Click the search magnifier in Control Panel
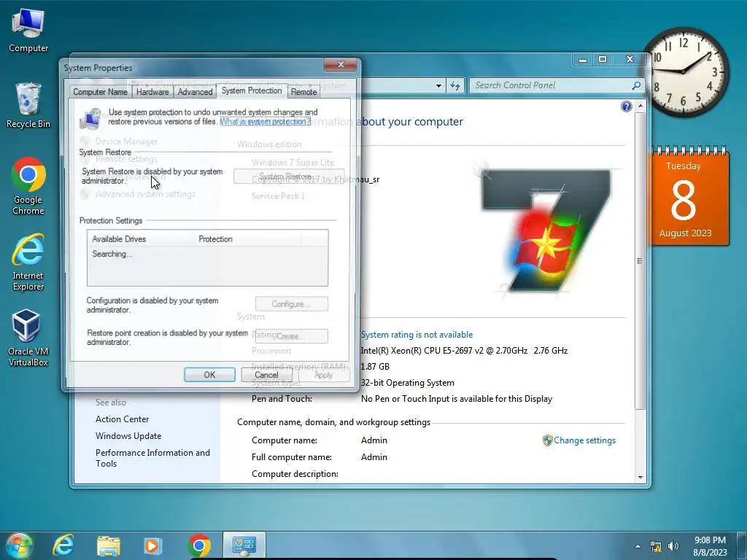Screen dimensions: 747x560 coord(636,86)
